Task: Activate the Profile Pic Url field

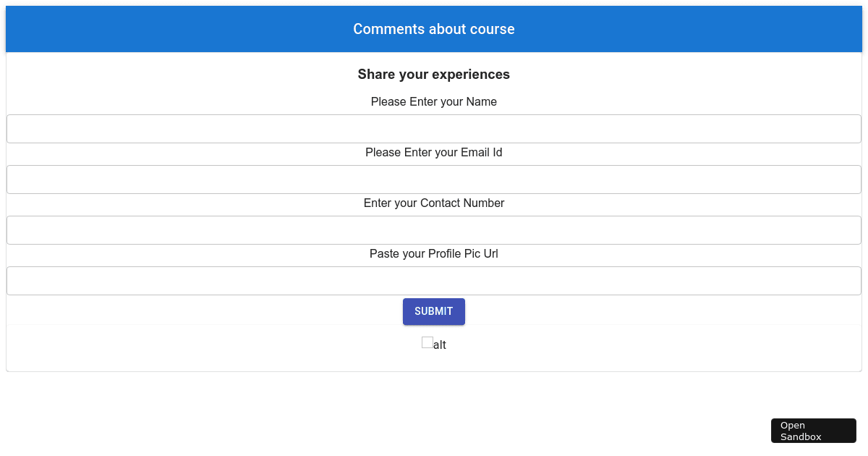Action: (x=434, y=281)
